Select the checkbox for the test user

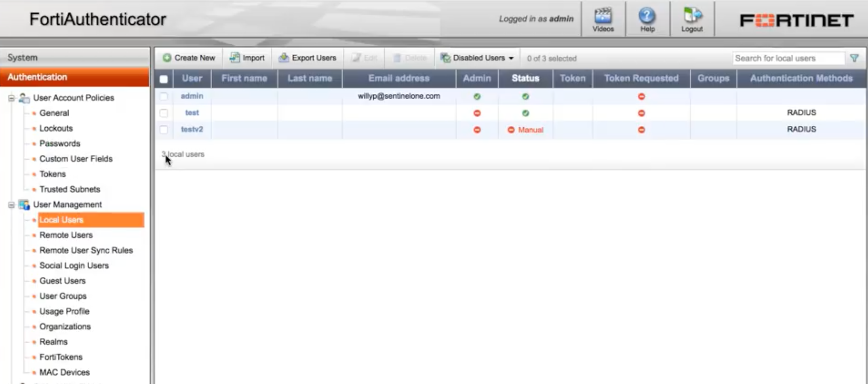click(x=164, y=113)
